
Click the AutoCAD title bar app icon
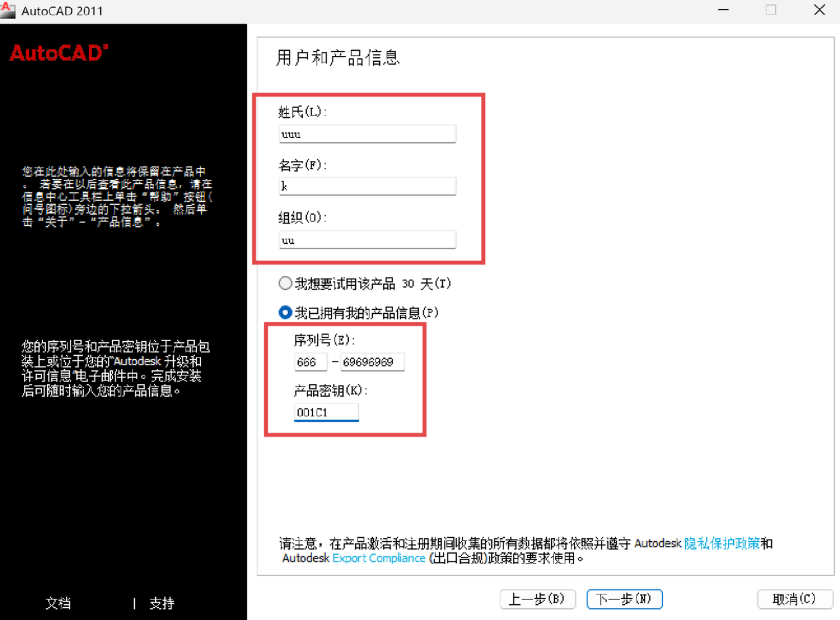pyautogui.click(x=8, y=10)
